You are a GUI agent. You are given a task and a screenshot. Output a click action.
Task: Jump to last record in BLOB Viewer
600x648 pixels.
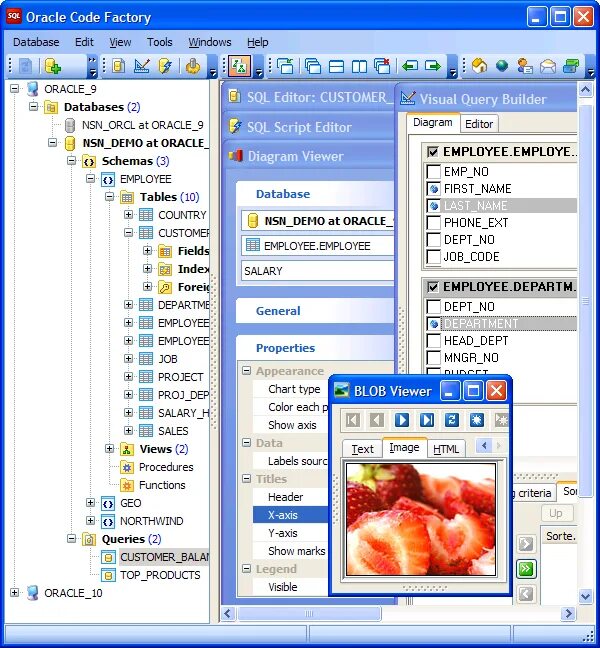[427, 420]
